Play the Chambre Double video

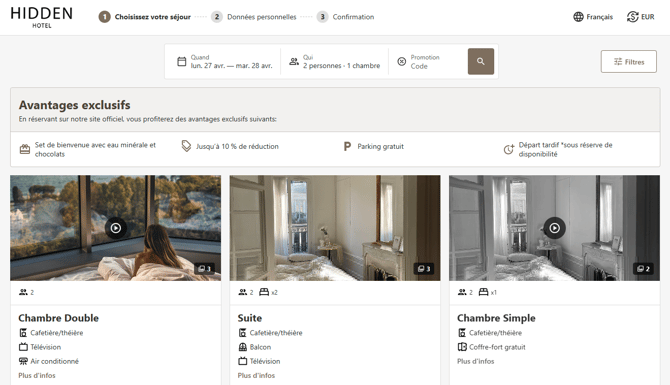pos(116,228)
